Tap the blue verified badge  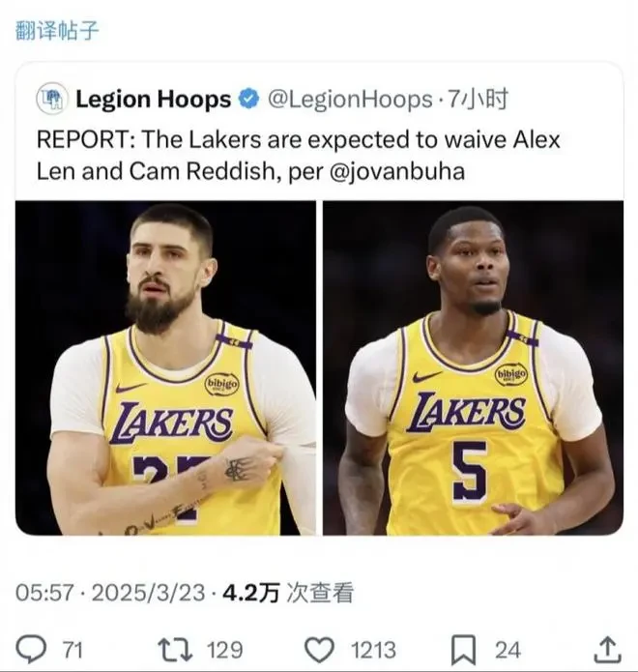click(249, 100)
